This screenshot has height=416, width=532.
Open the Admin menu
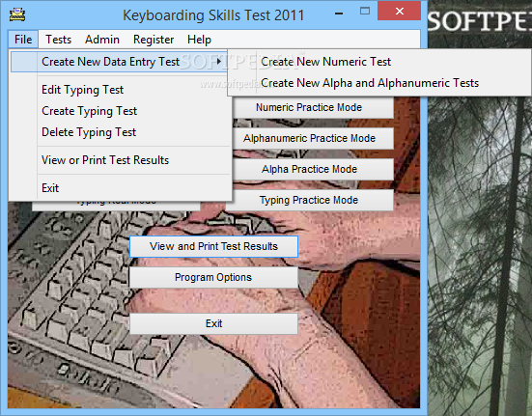tap(102, 40)
